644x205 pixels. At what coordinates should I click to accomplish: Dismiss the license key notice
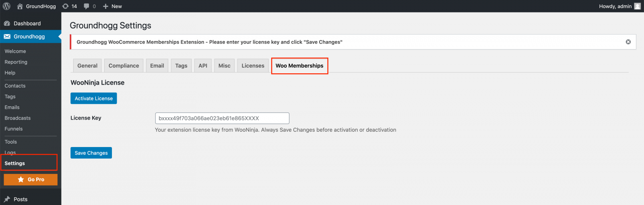pos(628,42)
